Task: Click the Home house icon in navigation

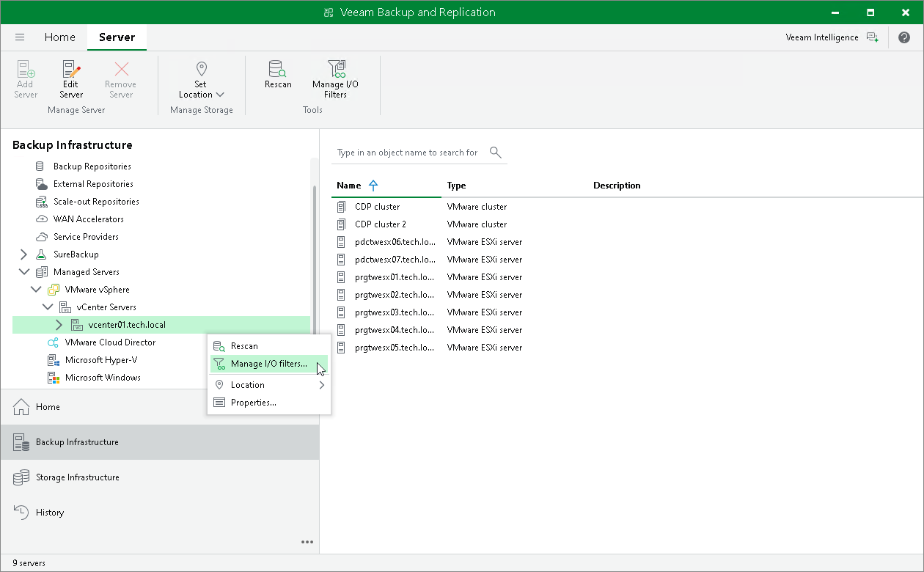Action: tap(21, 407)
